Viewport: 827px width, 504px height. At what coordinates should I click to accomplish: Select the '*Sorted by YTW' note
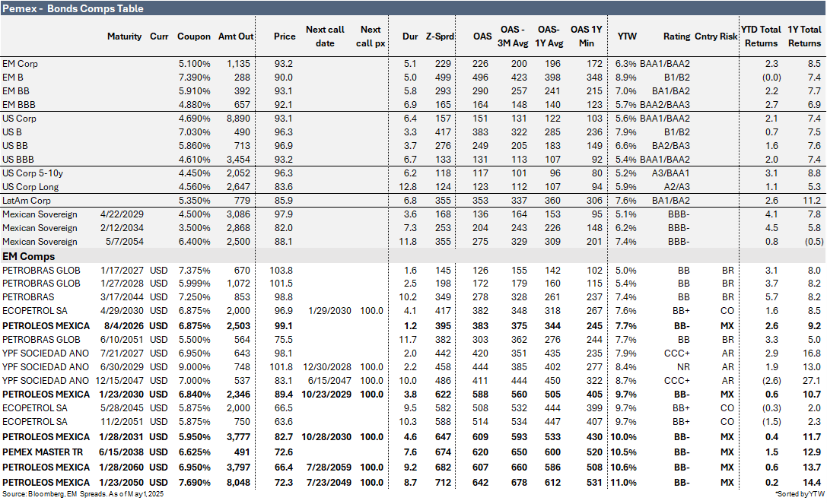click(x=800, y=495)
